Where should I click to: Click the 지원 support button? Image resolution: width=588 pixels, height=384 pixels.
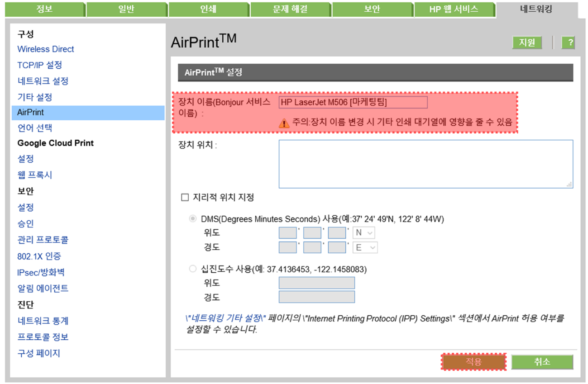point(527,43)
